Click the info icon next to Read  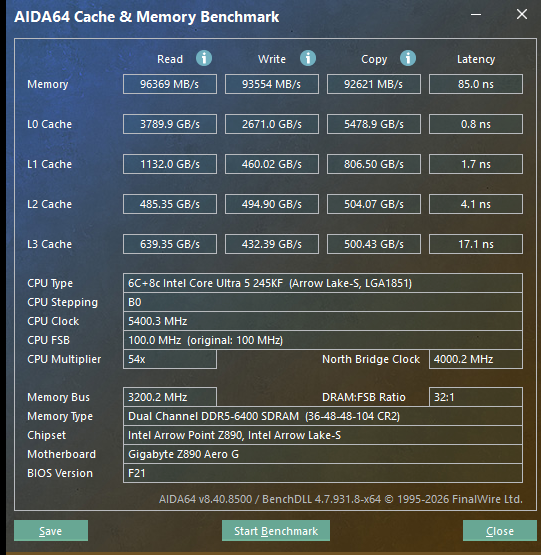point(204,58)
